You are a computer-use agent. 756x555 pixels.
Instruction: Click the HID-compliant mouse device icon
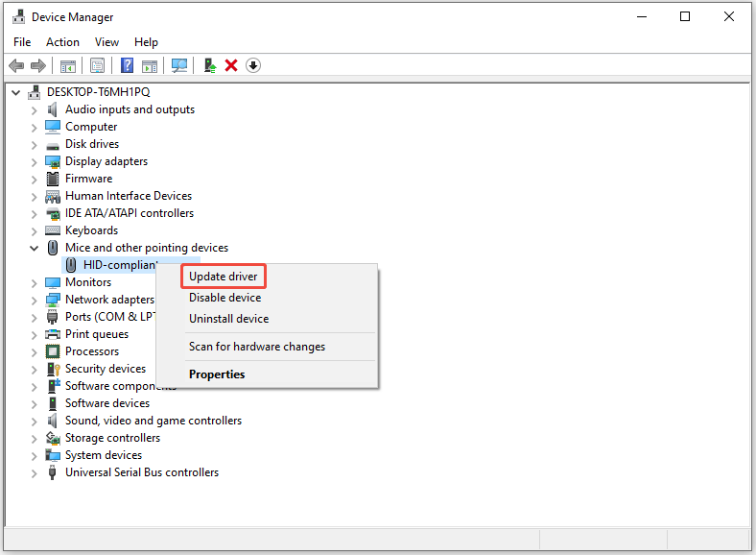coord(71,265)
